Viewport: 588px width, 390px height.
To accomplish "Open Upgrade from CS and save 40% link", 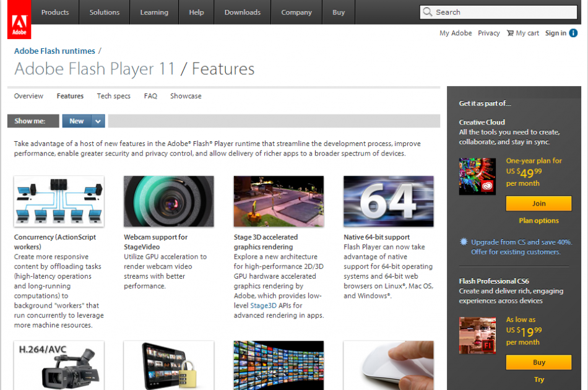I will pyautogui.click(x=521, y=242).
